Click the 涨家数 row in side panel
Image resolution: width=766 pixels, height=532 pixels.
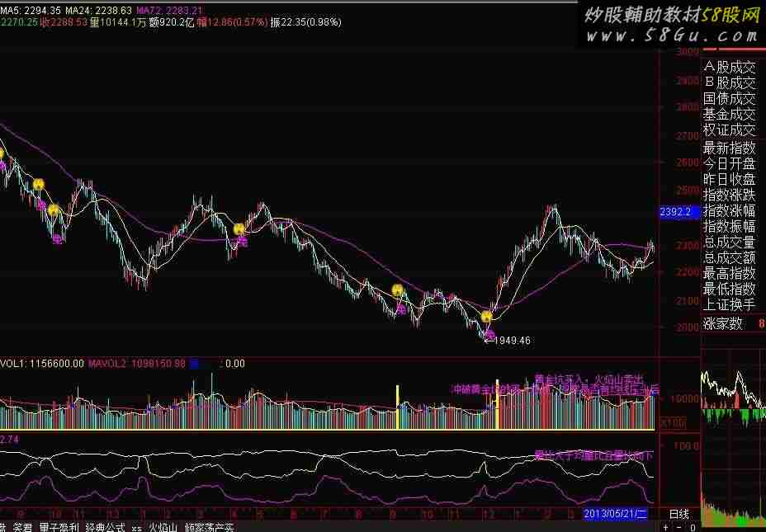733,323
